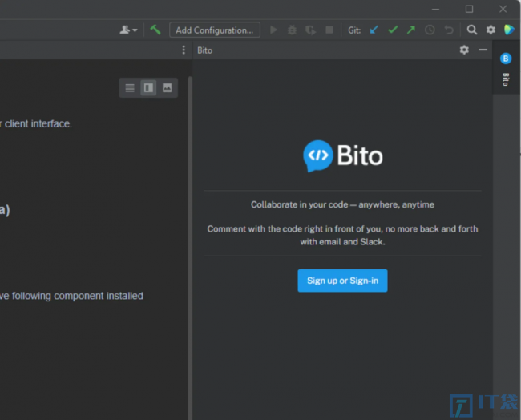521x420 pixels.
Task: Click the Stop square icon
Action: coord(329,30)
